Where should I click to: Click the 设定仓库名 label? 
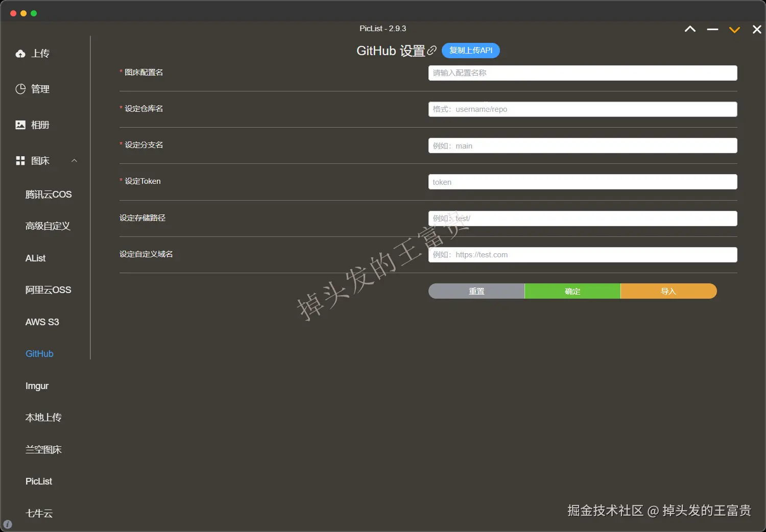click(x=144, y=109)
